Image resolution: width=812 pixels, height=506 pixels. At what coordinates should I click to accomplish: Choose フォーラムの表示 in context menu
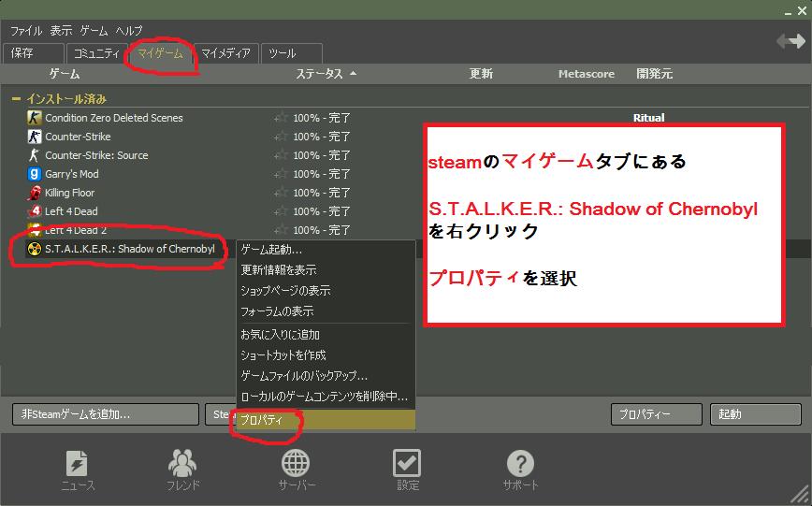pos(326,311)
